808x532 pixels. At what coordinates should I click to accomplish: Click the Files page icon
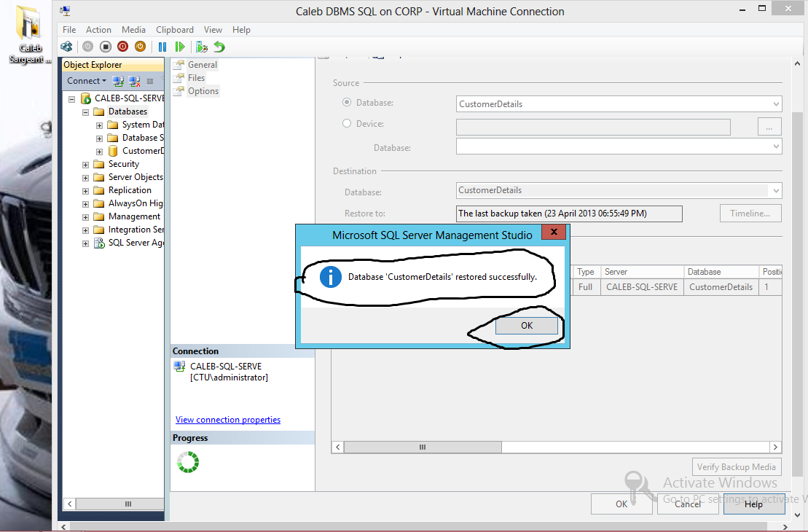tap(179, 78)
